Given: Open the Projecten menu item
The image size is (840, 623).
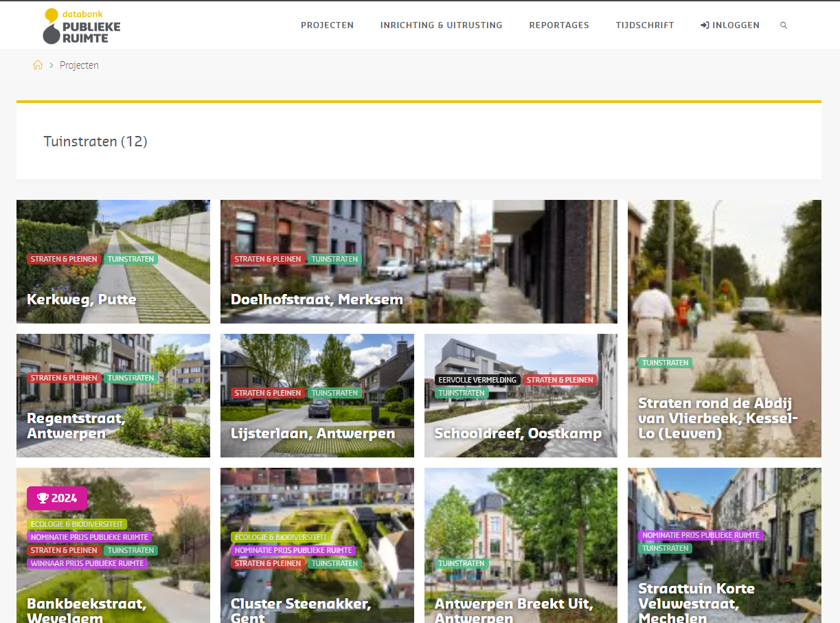Looking at the screenshot, I should (x=327, y=25).
